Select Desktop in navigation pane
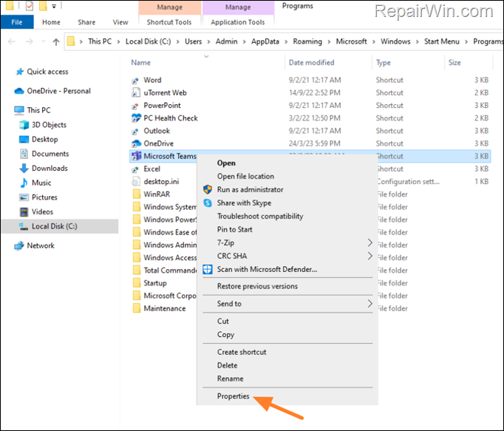 pos(44,139)
